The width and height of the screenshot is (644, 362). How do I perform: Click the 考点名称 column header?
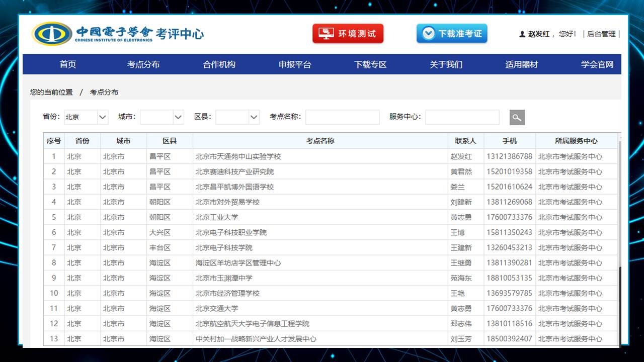pos(320,141)
